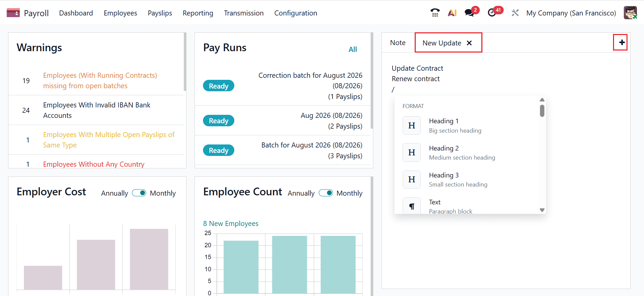Choose the Heading 1 H icon

(412, 126)
